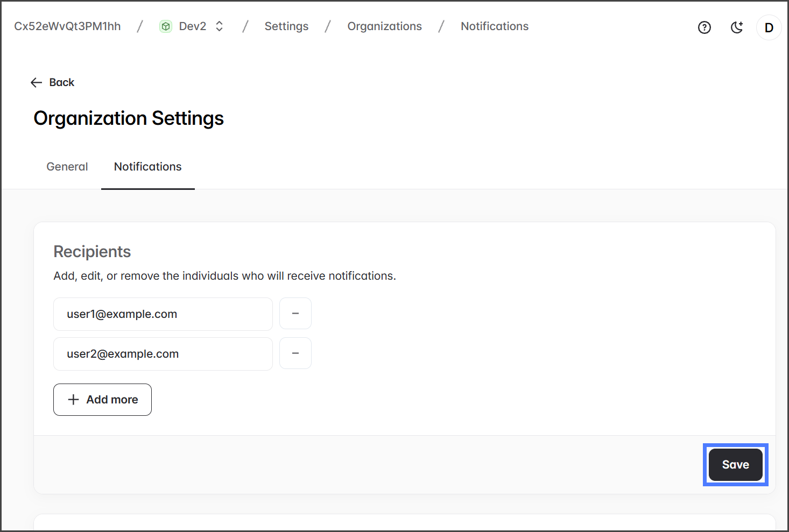
Task: Open the Organizations breadcrumb link
Action: point(384,26)
